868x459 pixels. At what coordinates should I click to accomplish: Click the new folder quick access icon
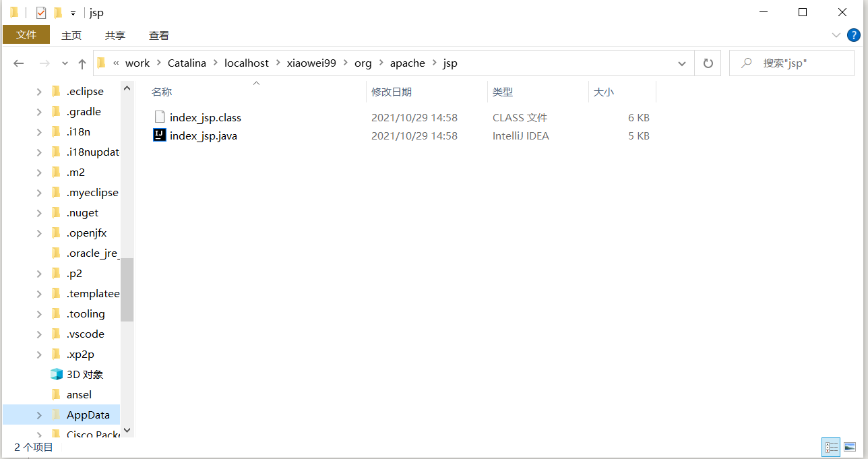click(58, 13)
